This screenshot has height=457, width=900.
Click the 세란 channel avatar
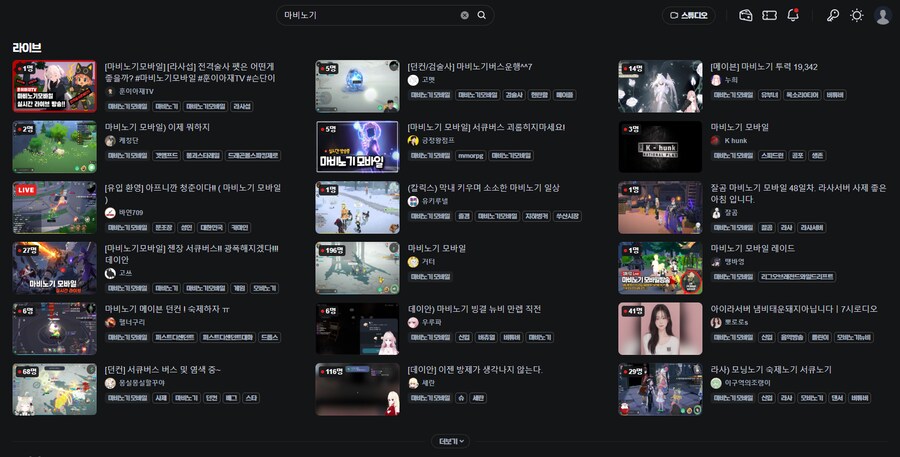point(413,383)
